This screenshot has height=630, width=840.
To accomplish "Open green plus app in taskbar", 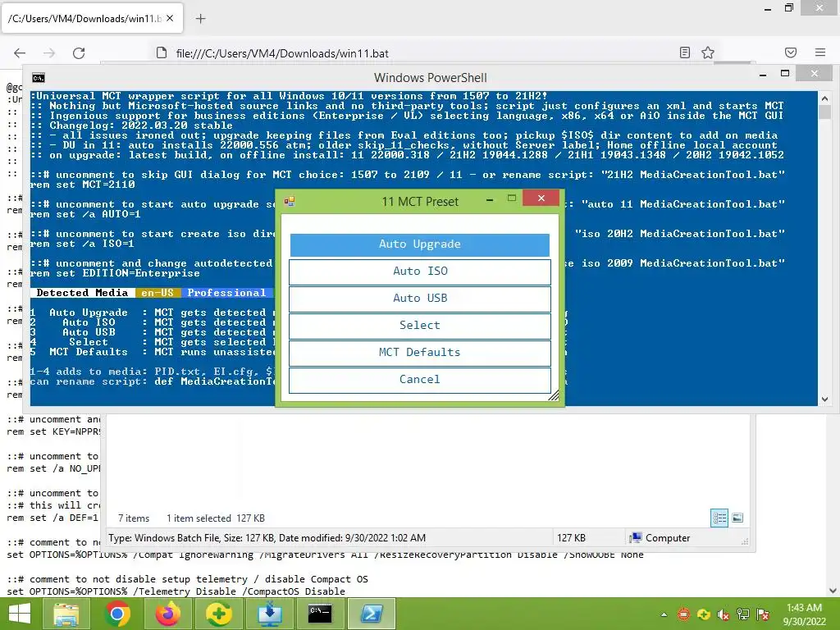I will (x=218, y=614).
